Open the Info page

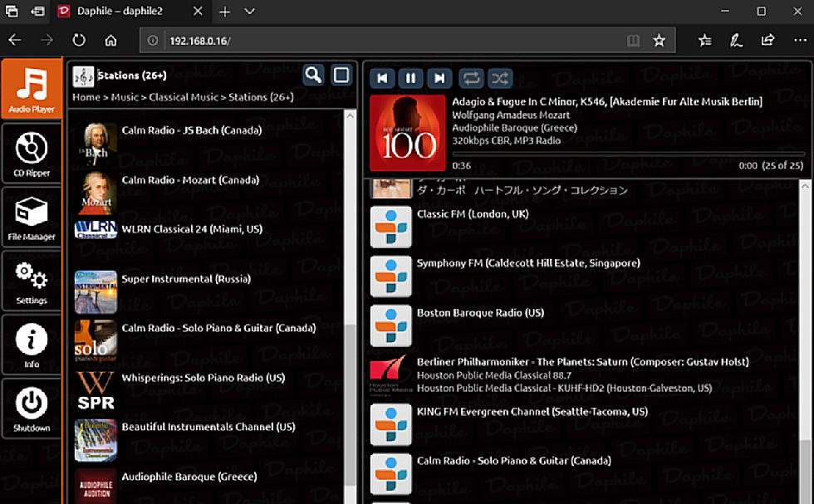pos(32,345)
